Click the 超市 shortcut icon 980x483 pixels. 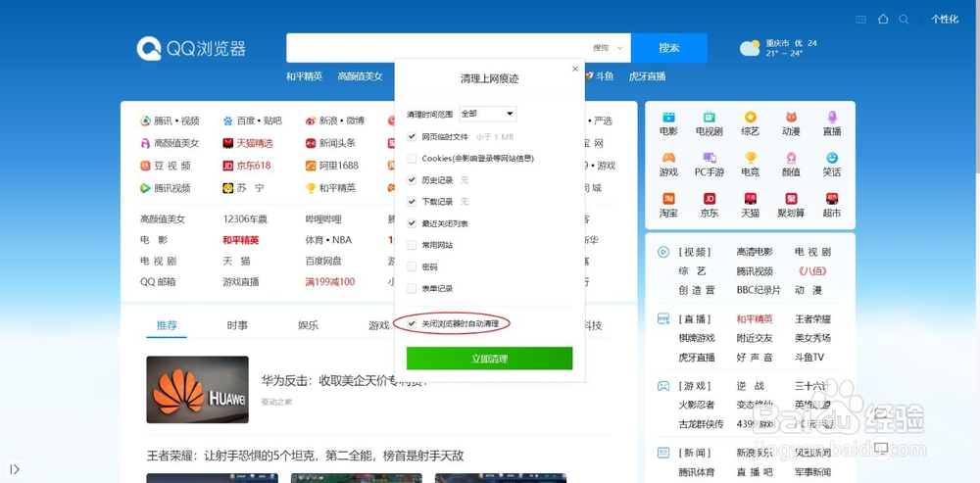pos(832,199)
